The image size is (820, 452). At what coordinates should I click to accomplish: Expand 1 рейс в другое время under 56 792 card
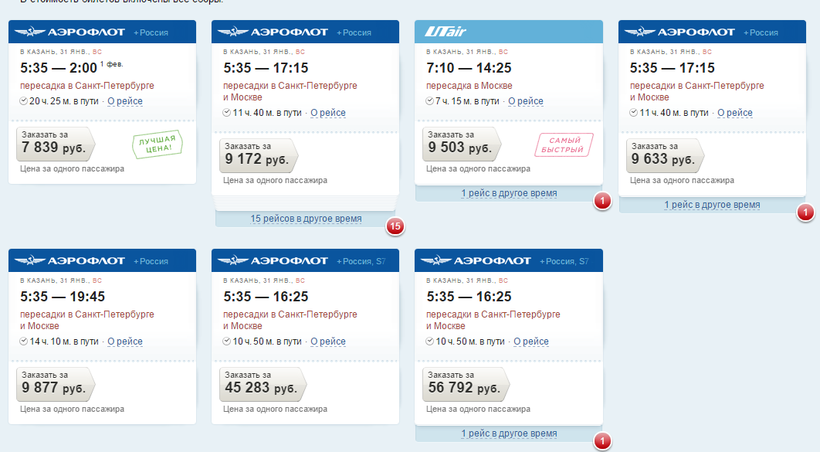point(509,433)
